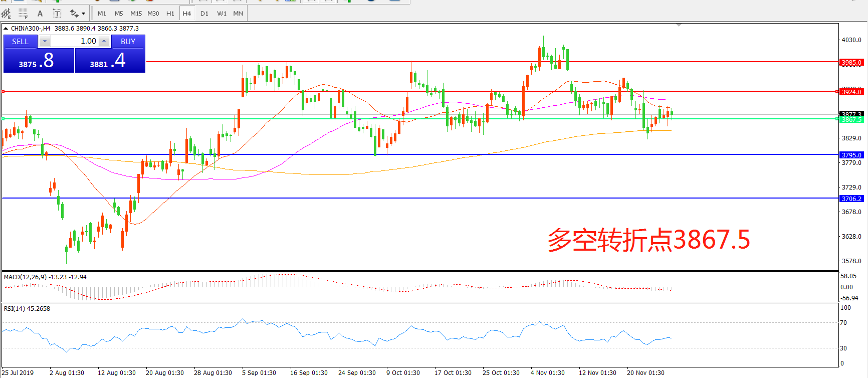Decrease the trade volume with down arrow
The image size is (868, 378).
45,41
